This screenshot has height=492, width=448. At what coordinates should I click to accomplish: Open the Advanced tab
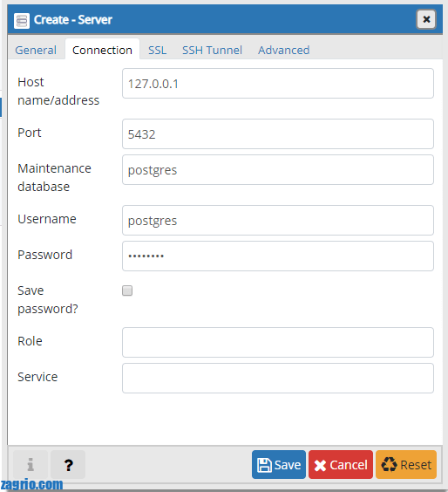click(x=284, y=50)
